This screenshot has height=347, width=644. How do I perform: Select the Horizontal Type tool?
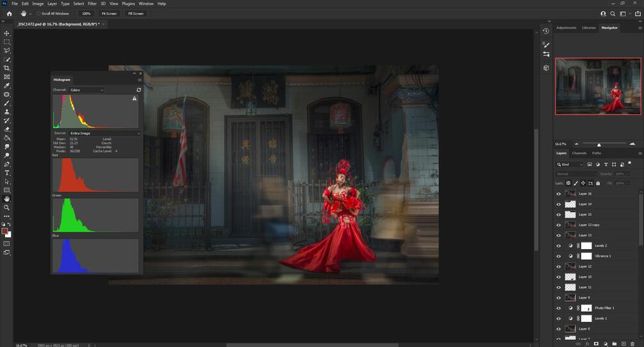pos(6,173)
